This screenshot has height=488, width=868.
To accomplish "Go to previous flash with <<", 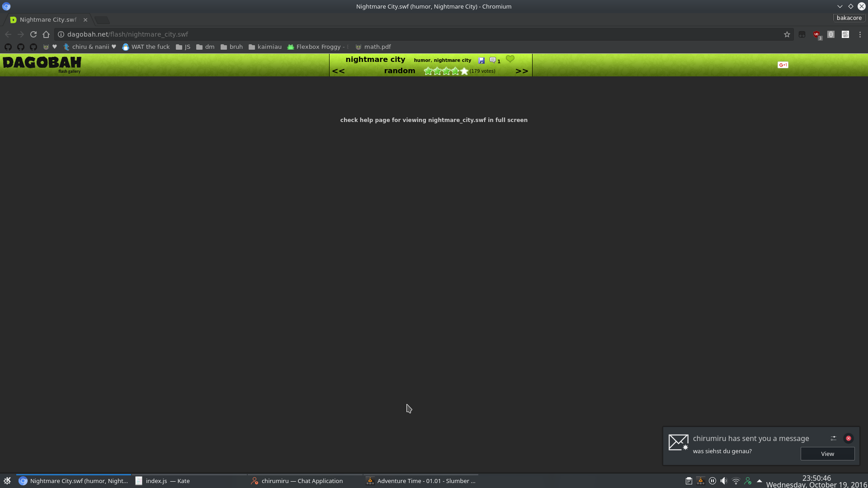I will tap(339, 71).
